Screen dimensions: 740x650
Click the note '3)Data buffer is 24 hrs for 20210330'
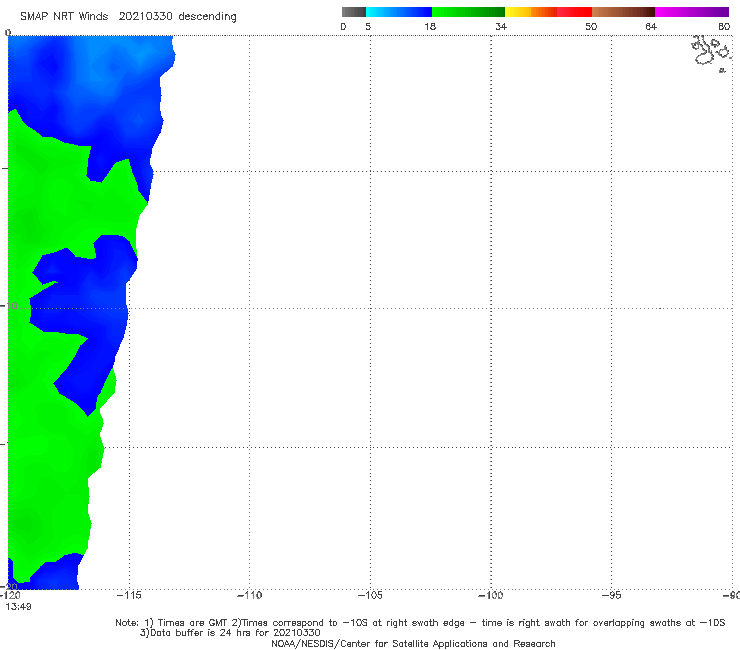click(x=230, y=633)
